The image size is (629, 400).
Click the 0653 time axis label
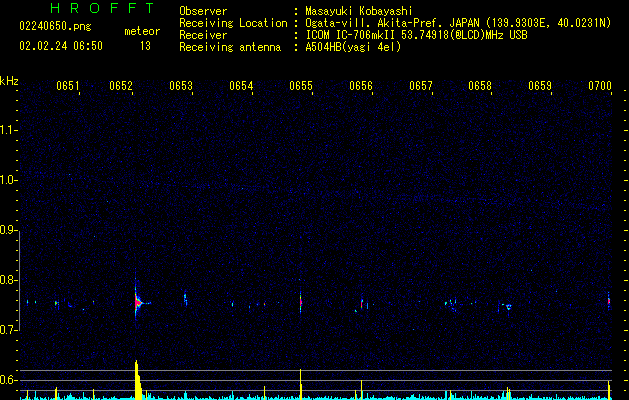[x=181, y=86]
